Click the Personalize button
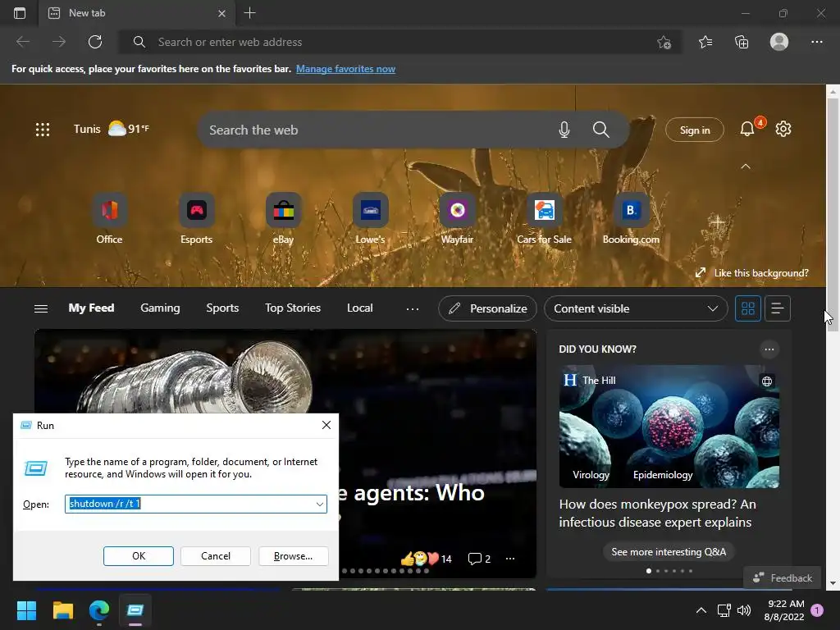 pyautogui.click(x=487, y=308)
